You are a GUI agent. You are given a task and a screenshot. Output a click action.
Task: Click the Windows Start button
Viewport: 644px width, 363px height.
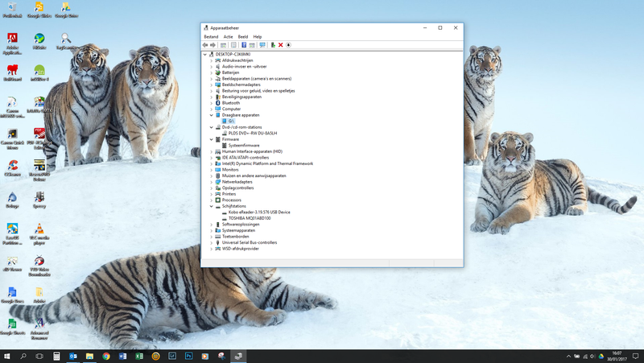point(7,356)
